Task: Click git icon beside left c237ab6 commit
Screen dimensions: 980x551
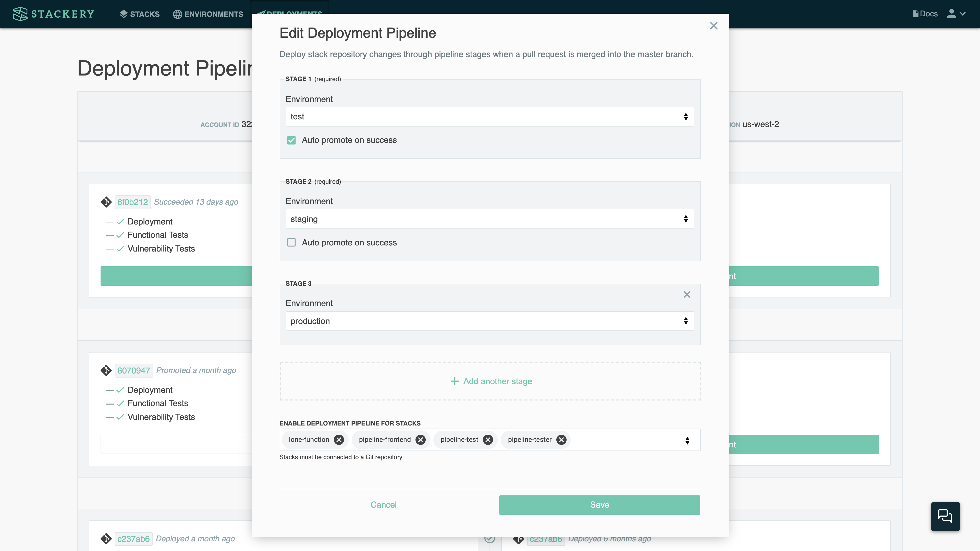Action: 106,539
